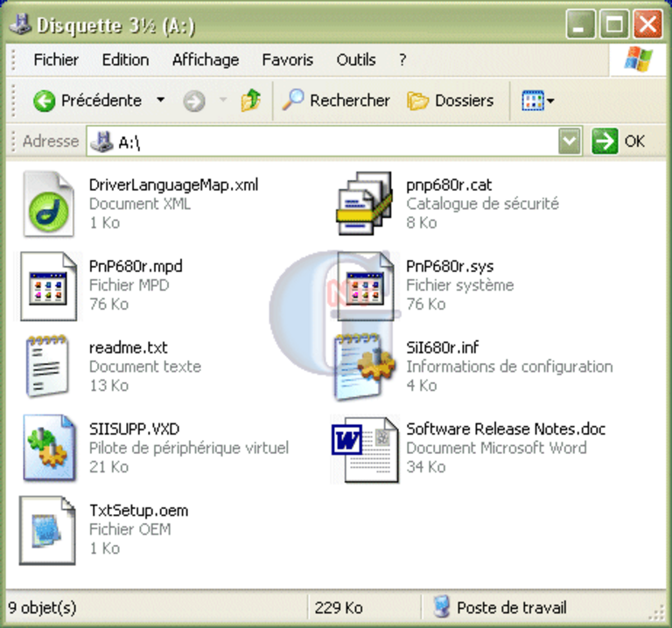Expand the views button dropdown arrow

click(550, 101)
